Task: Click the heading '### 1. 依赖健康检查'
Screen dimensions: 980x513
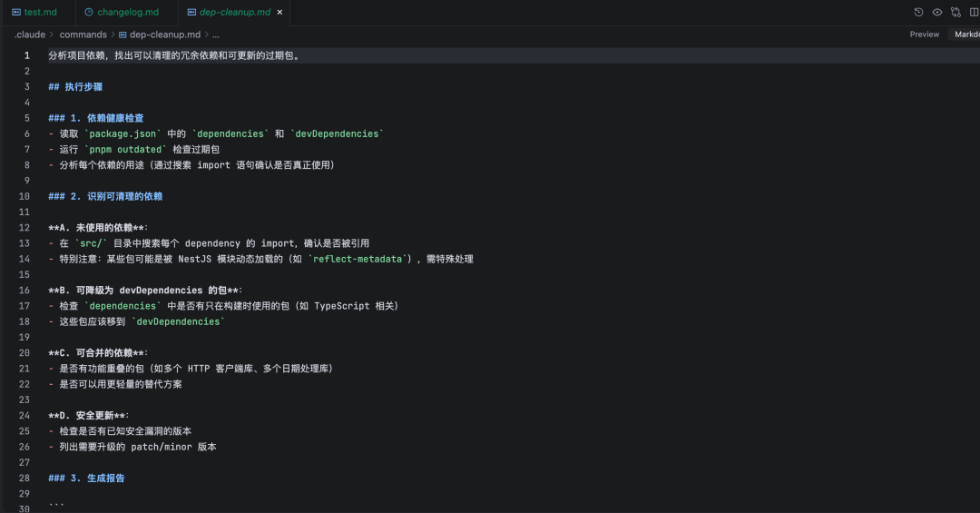Action: tap(96, 118)
